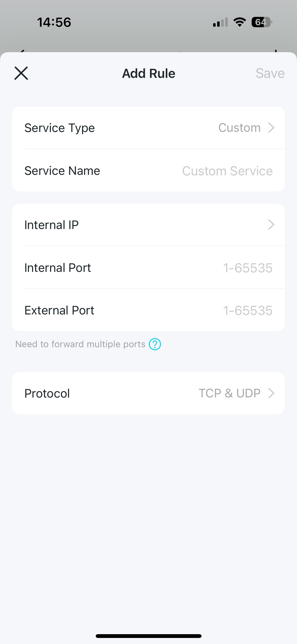Open the help icon about multiple ports
The height and width of the screenshot is (644, 297).
pos(155,344)
